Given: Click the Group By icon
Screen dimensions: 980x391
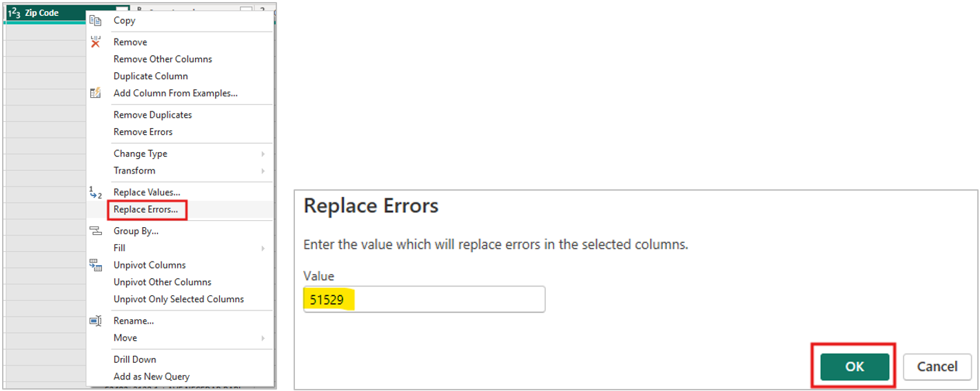Looking at the screenshot, I should [x=95, y=231].
